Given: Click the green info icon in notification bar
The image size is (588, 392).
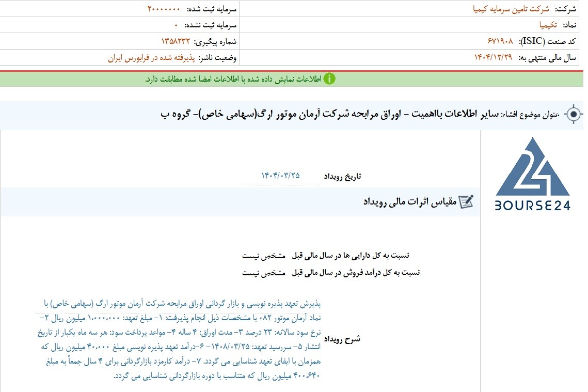Looking at the screenshot, I should (x=329, y=79).
